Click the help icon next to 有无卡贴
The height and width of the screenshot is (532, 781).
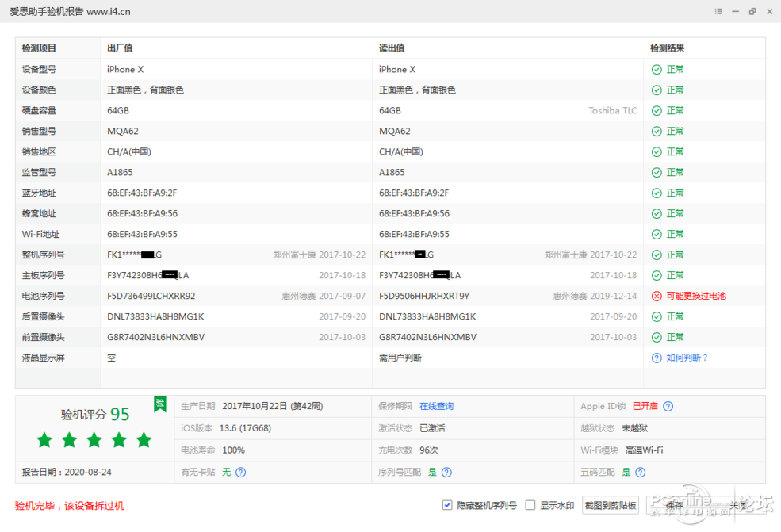click(x=240, y=473)
